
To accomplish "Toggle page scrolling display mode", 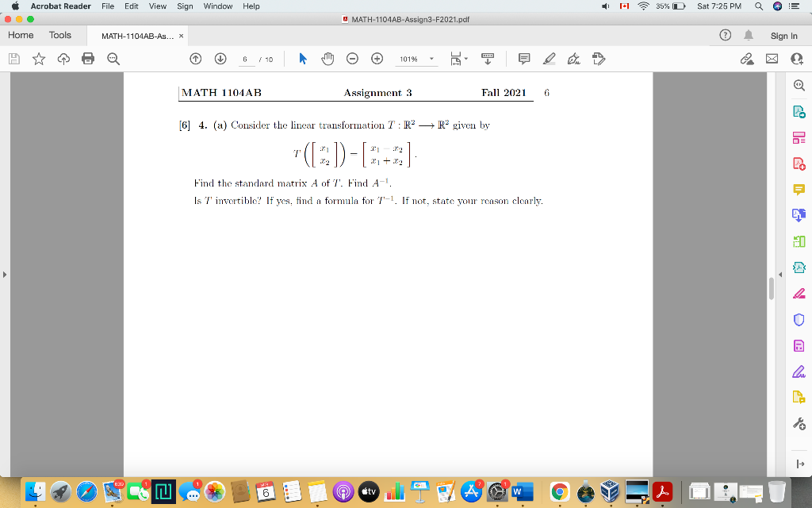I will click(x=488, y=59).
